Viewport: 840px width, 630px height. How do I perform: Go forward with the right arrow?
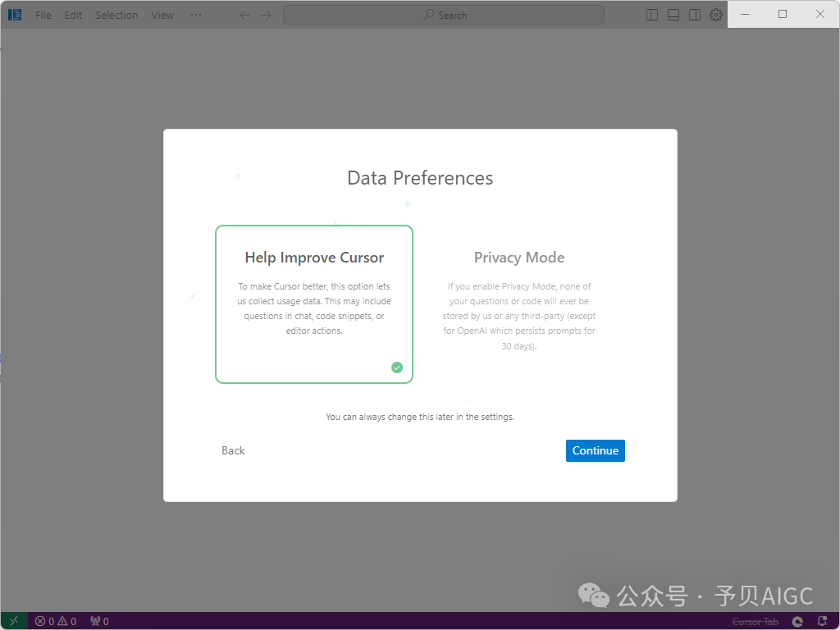[267, 15]
